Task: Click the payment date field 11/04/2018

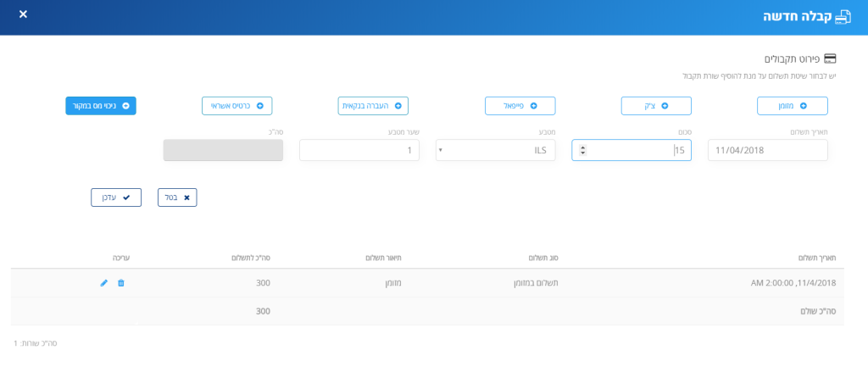Action: (767, 150)
